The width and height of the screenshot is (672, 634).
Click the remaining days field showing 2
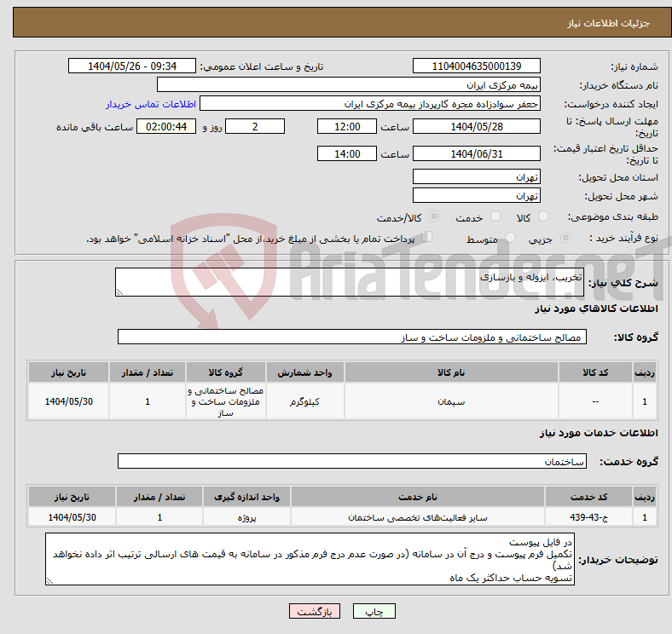click(x=255, y=126)
